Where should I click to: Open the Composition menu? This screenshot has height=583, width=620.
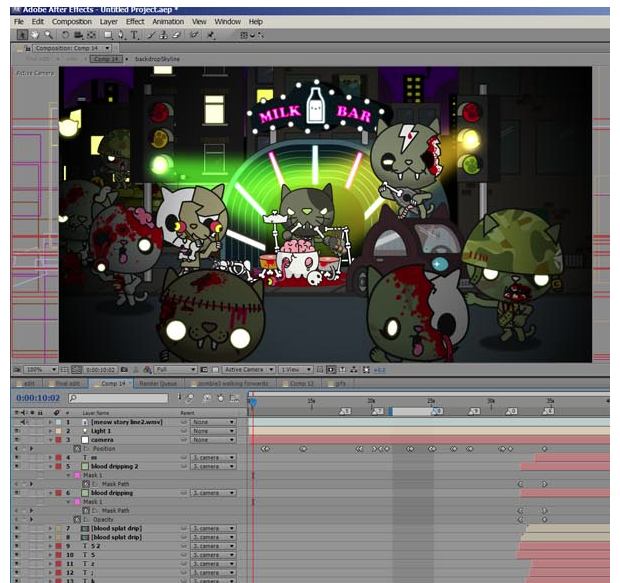click(71, 21)
